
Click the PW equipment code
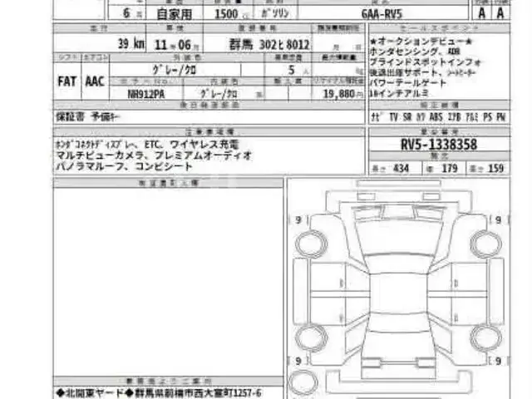(500, 117)
